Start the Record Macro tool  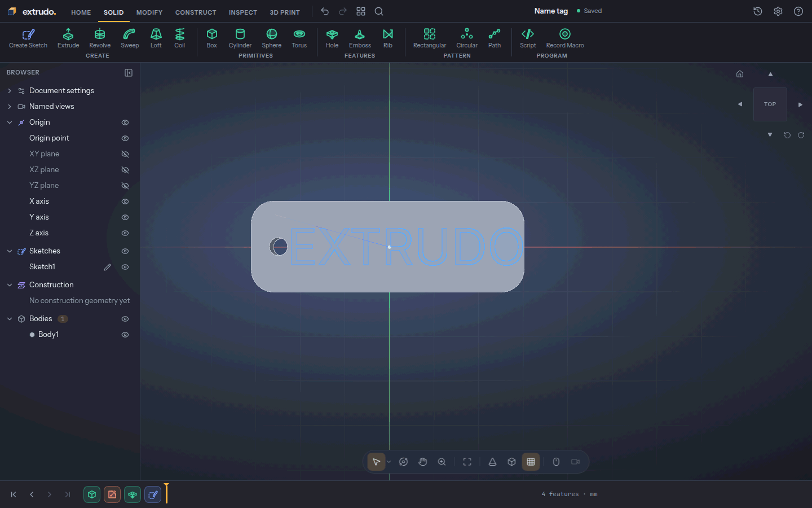click(x=565, y=38)
